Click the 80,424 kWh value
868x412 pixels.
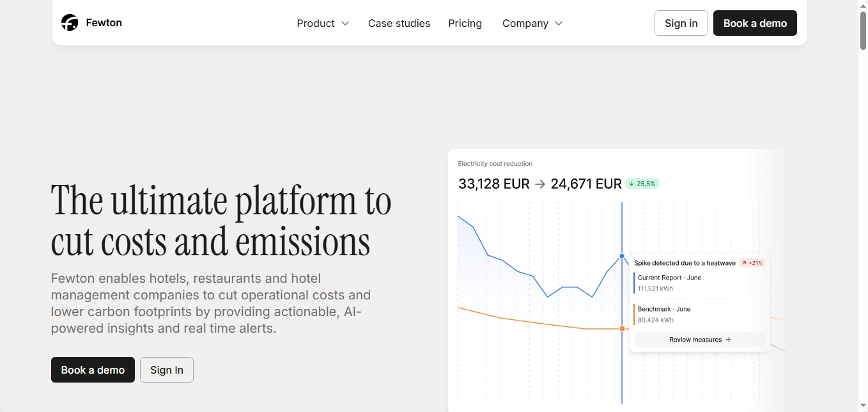tap(655, 320)
